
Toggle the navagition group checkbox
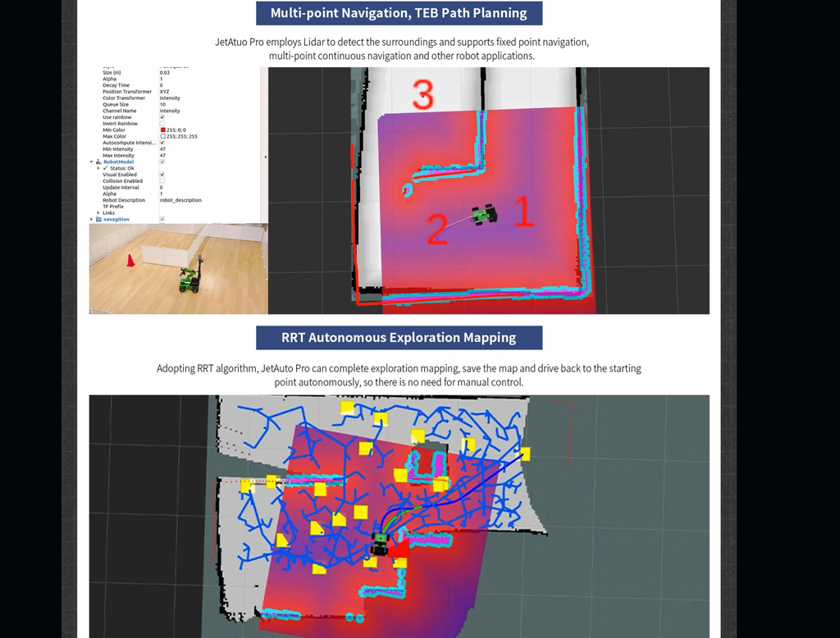coord(162,219)
